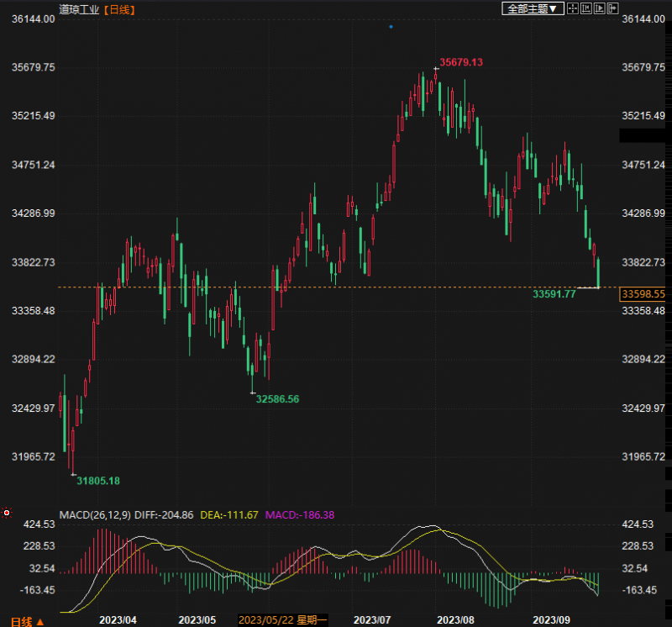Click the 35679.13 high price marker
This screenshot has width=672, height=627.
461,62
